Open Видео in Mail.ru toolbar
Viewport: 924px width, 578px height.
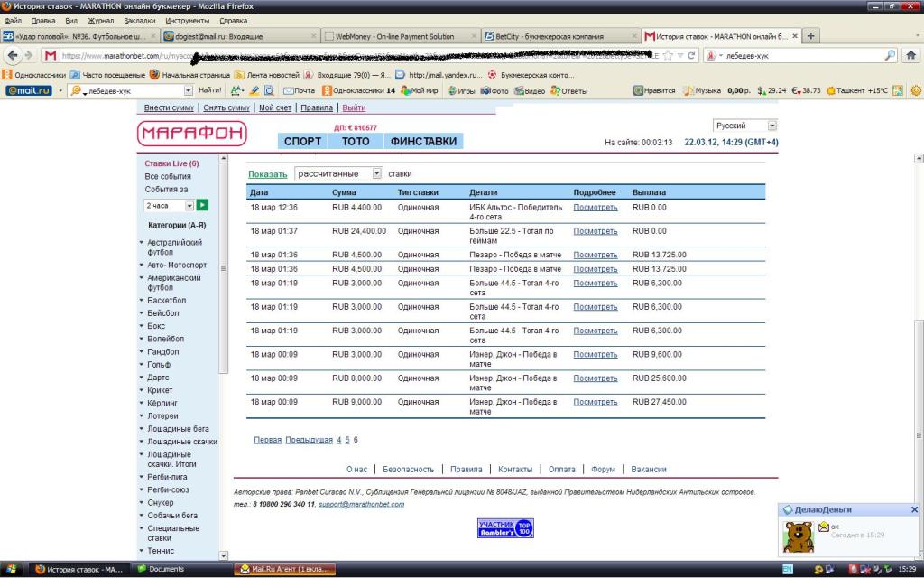[x=529, y=91]
